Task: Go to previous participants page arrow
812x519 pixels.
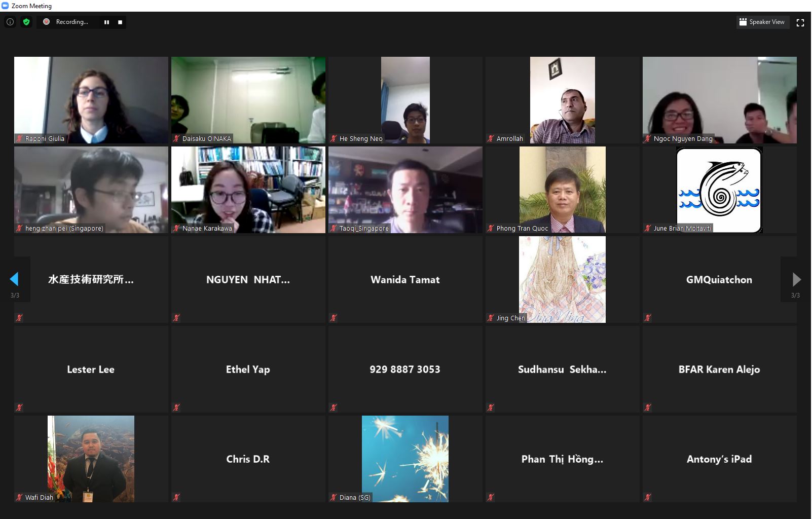Action: tap(14, 279)
